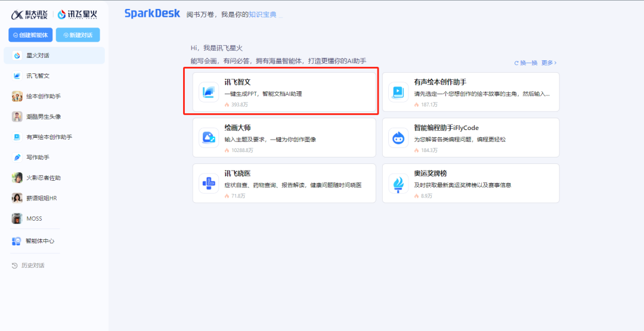Click the 绘本创作助手 avatar icon

tap(17, 96)
